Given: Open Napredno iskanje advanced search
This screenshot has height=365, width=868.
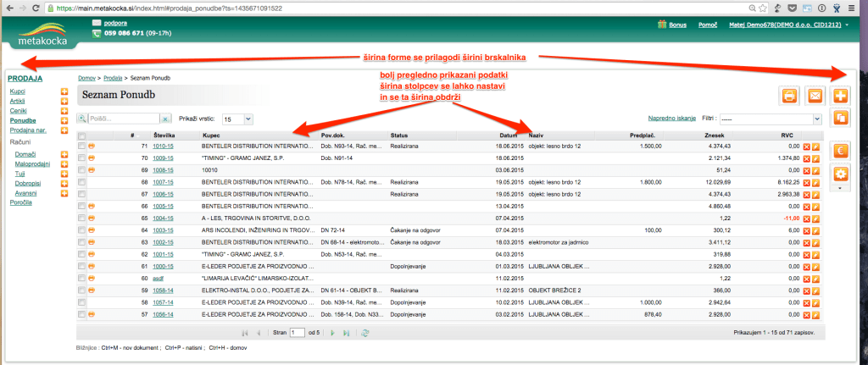Looking at the screenshot, I should (x=672, y=119).
